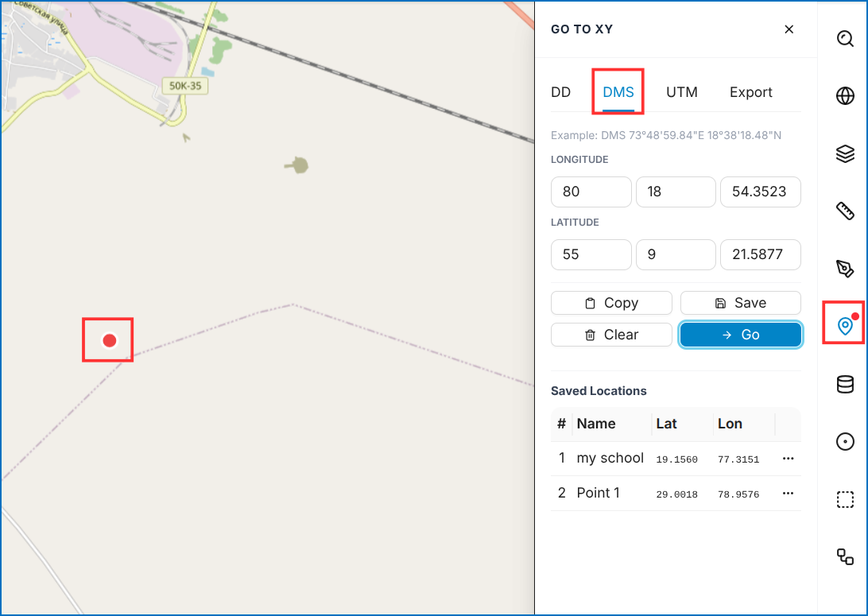The height and width of the screenshot is (616, 868).
Task: Click the blue Go button
Action: coord(741,335)
